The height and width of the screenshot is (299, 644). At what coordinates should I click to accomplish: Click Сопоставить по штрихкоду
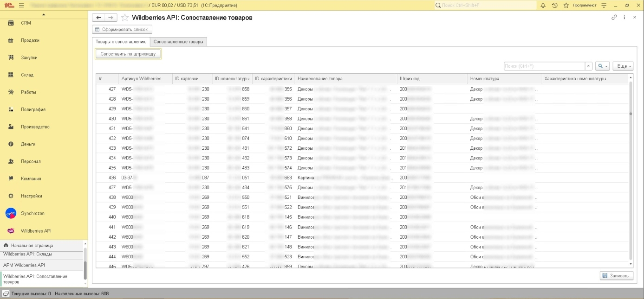click(128, 54)
